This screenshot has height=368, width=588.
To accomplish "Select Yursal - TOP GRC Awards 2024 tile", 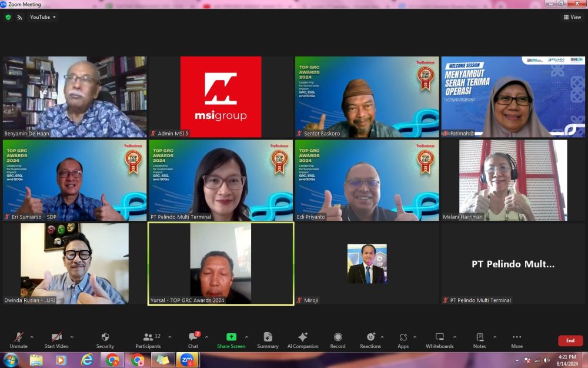I will [x=221, y=264].
